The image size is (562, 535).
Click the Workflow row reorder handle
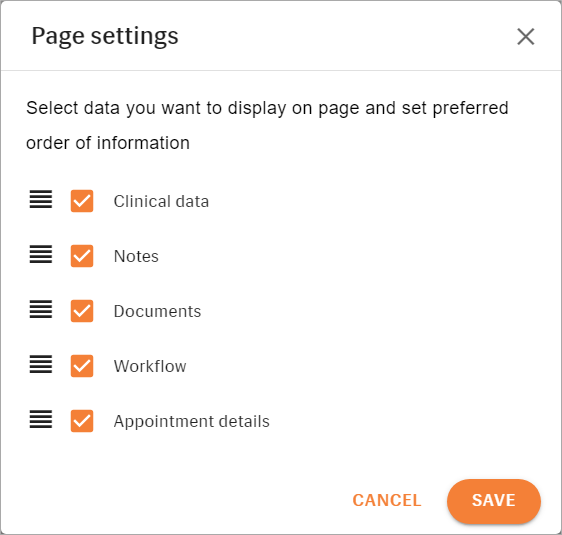pyautogui.click(x=41, y=364)
